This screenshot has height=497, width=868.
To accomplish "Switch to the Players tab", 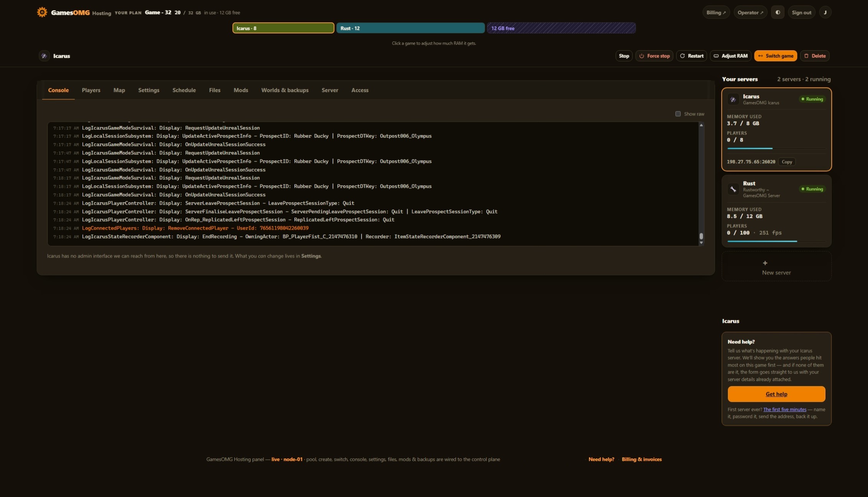I will (91, 90).
